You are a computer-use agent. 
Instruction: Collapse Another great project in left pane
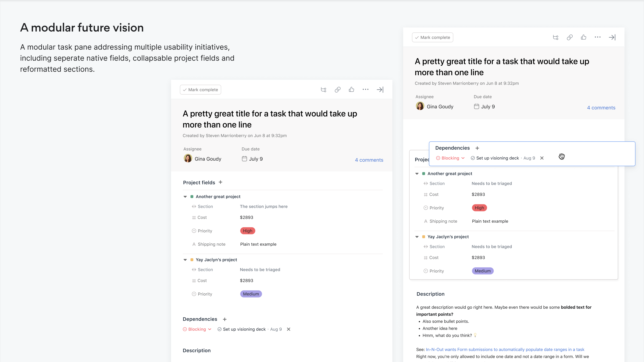185,197
